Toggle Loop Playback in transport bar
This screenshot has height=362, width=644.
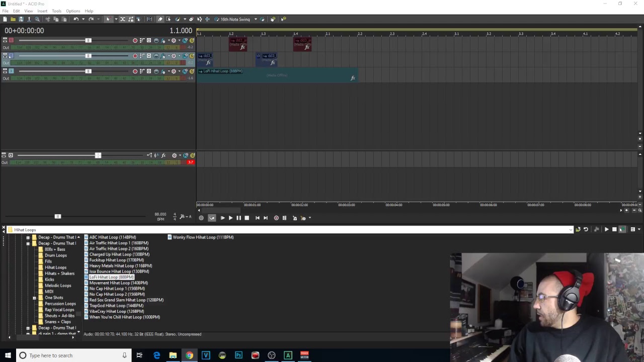tap(212, 218)
